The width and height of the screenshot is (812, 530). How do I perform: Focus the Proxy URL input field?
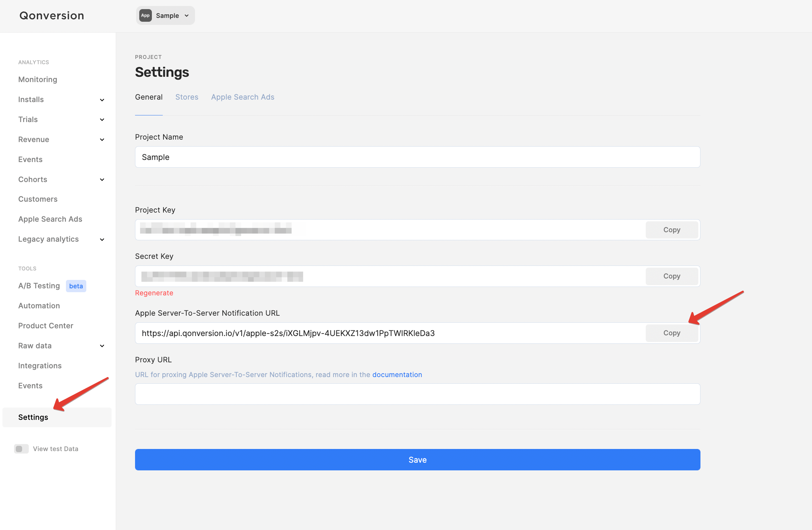417,394
